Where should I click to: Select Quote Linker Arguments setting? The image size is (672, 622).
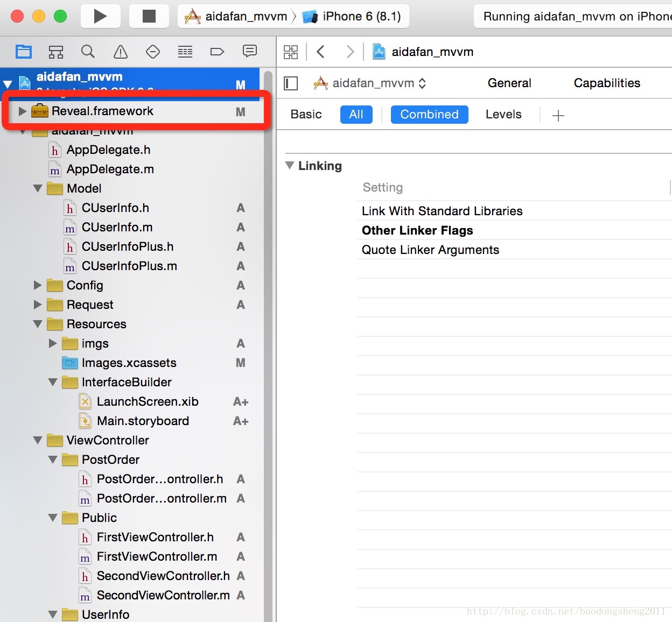430,250
